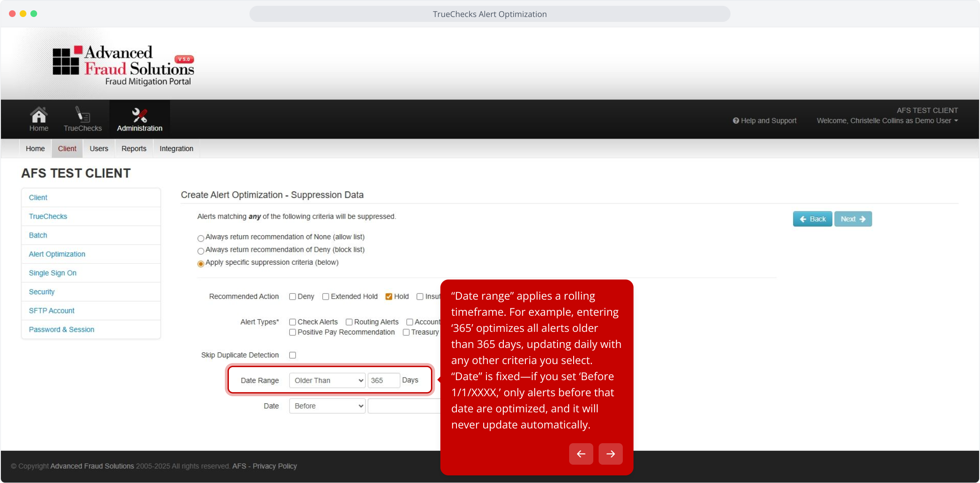Expand the 'Welcome, Christelle Collins' user menu
This screenshot has height=483, width=980.
[887, 121]
